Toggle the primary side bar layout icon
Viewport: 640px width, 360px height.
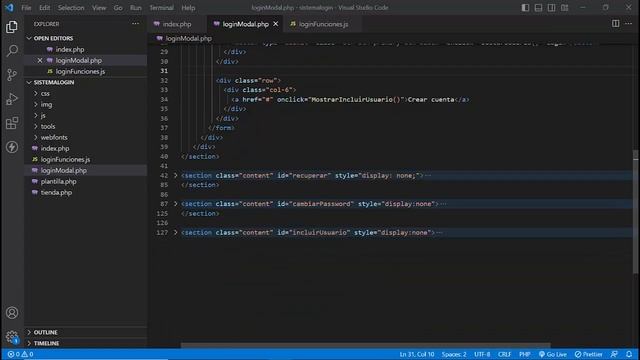point(525,8)
